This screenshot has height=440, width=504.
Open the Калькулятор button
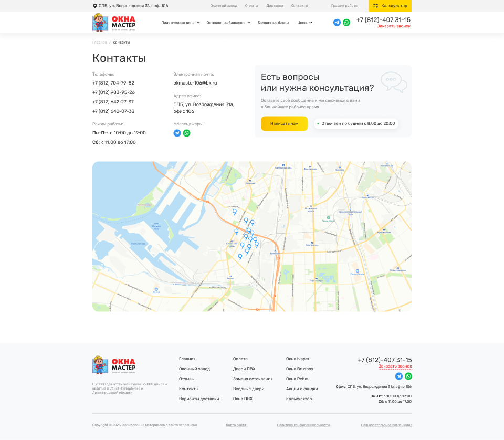pyautogui.click(x=390, y=6)
